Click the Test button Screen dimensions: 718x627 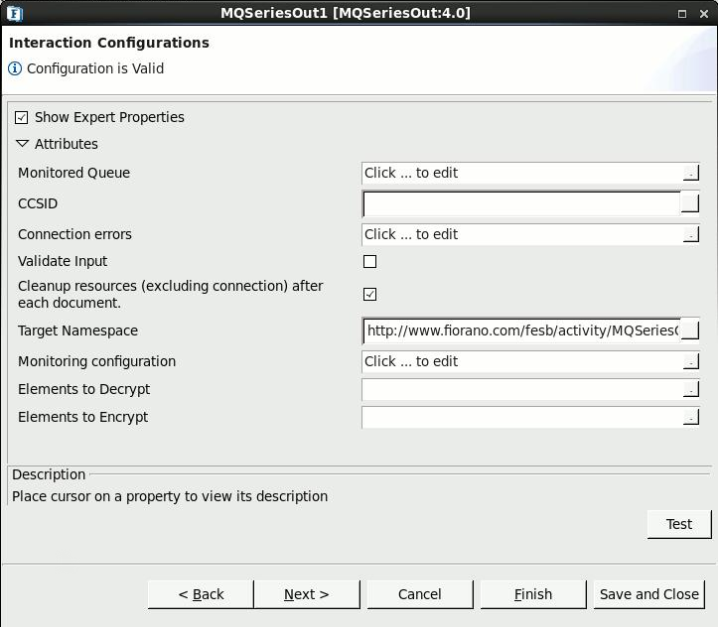pos(679,524)
